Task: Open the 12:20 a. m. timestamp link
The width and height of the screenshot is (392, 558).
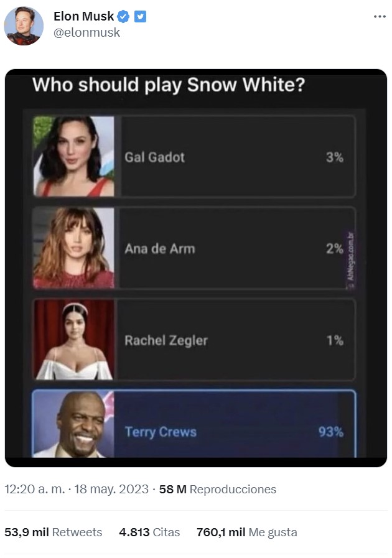Action: coord(76,489)
